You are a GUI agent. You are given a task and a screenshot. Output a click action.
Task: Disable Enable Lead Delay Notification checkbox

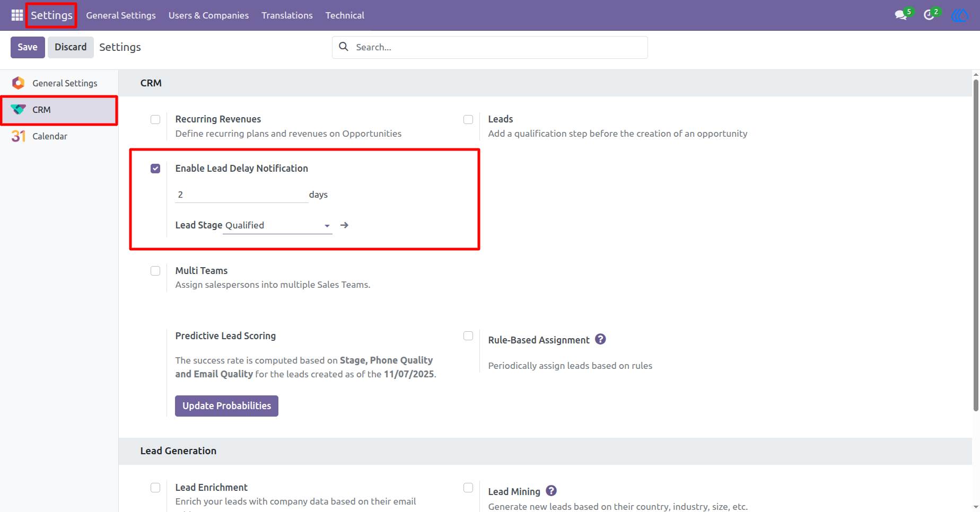(155, 169)
